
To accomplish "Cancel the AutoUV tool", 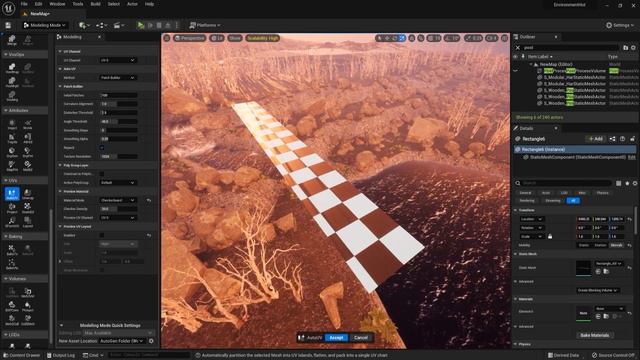I will point(361,338).
